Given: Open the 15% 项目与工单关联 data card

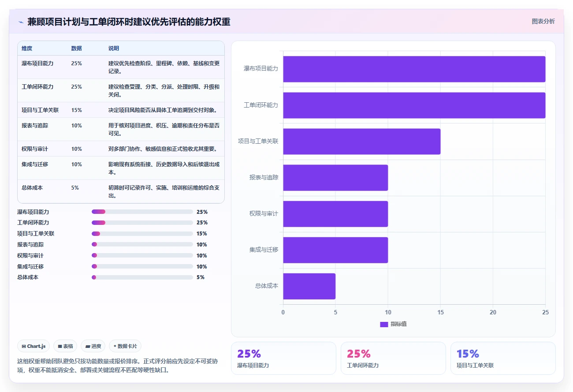Looking at the screenshot, I should 503,358.
